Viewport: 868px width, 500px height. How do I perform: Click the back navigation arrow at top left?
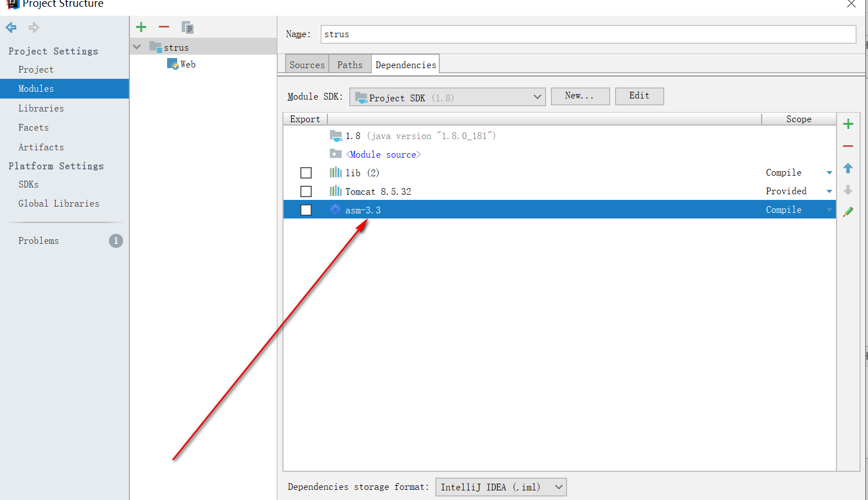10,27
